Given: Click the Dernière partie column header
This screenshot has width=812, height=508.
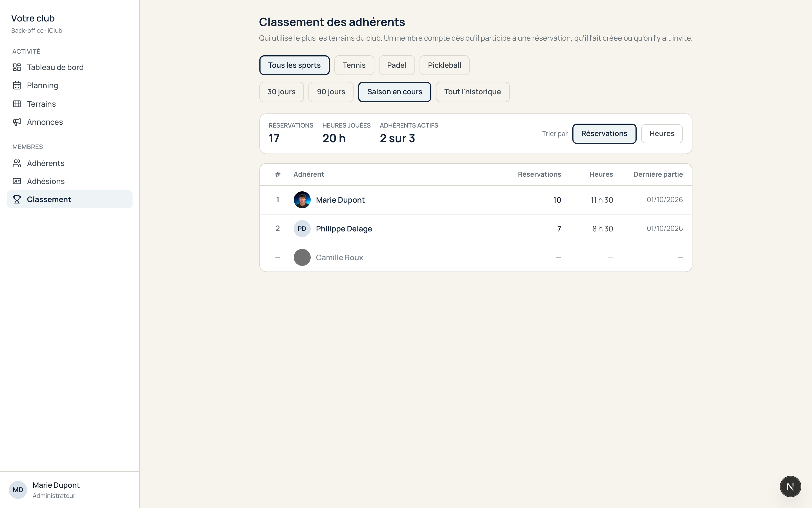Looking at the screenshot, I should [658, 174].
